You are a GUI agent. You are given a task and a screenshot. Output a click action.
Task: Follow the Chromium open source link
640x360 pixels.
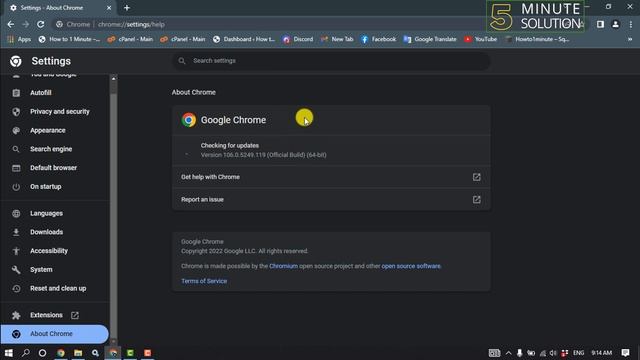pos(283,266)
